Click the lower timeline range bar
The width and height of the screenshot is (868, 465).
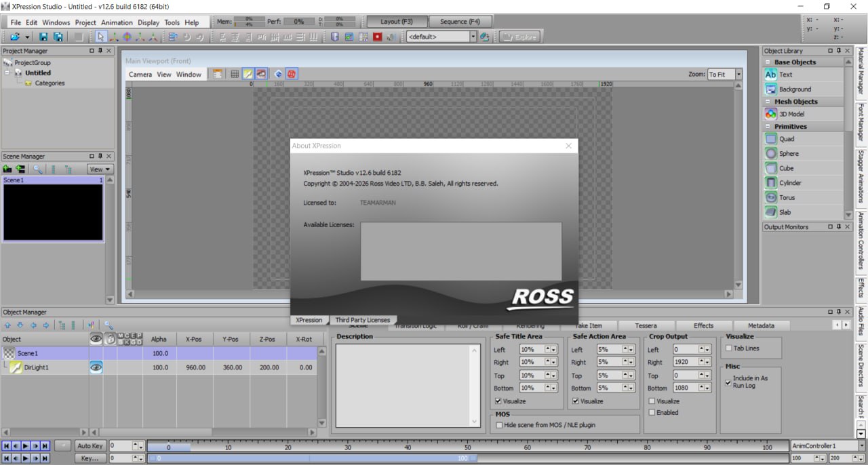[312, 458]
